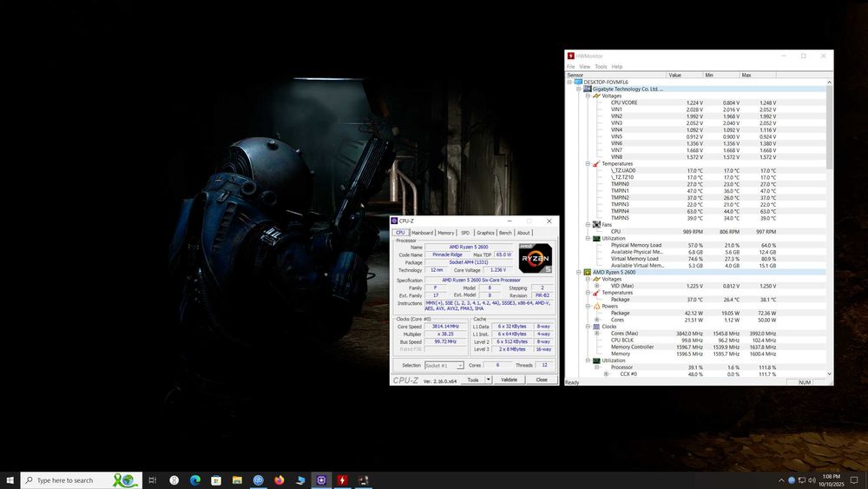Switch to the Mainboard tab in CPU-Z
The width and height of the screenshot is (868, 489).
pyautogui.click(x=422, y=233)
